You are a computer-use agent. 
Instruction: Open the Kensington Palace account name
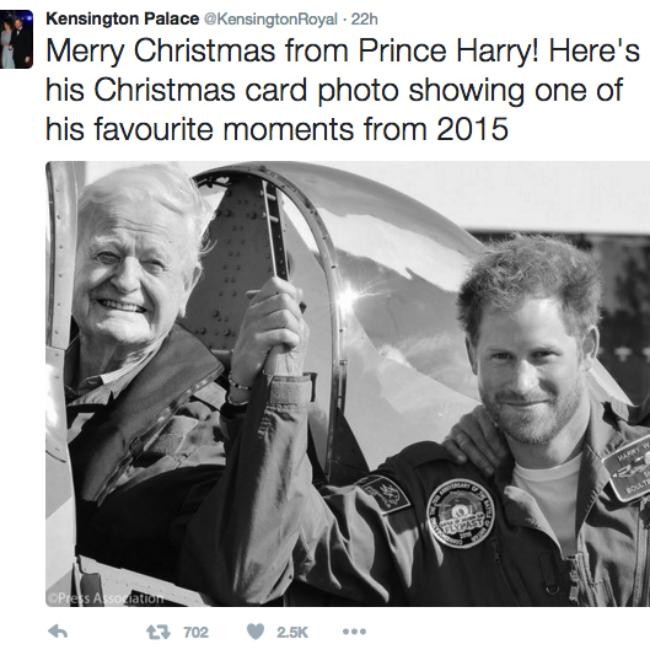click(x=122, y=18)
